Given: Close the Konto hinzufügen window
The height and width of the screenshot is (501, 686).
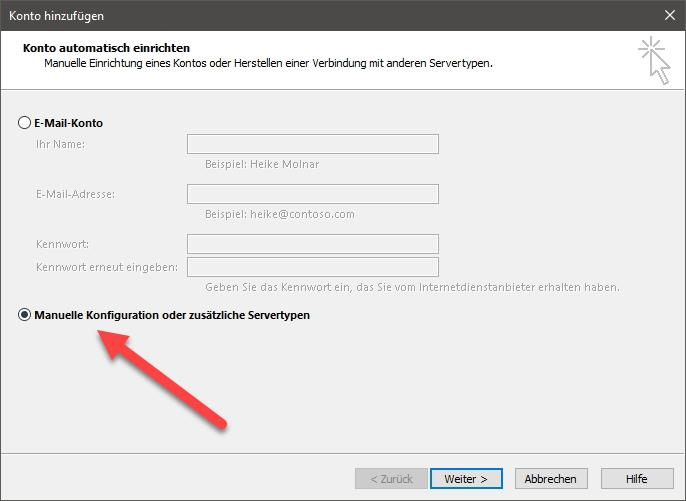Looking at the screenshot, I should [669, 15].
